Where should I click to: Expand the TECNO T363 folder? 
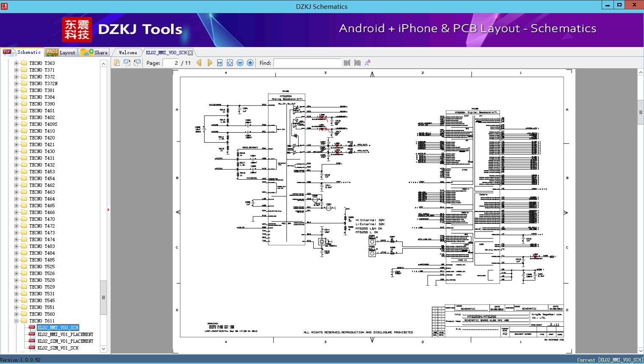(x=16, y=63)
